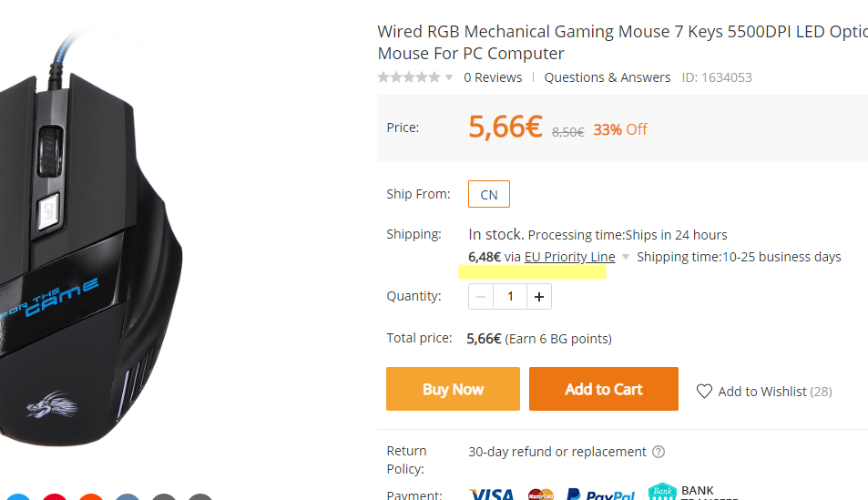Viewport: 868px width, 500px height.
Task: Click the bank transfer icon
Action: pos(663,494)
